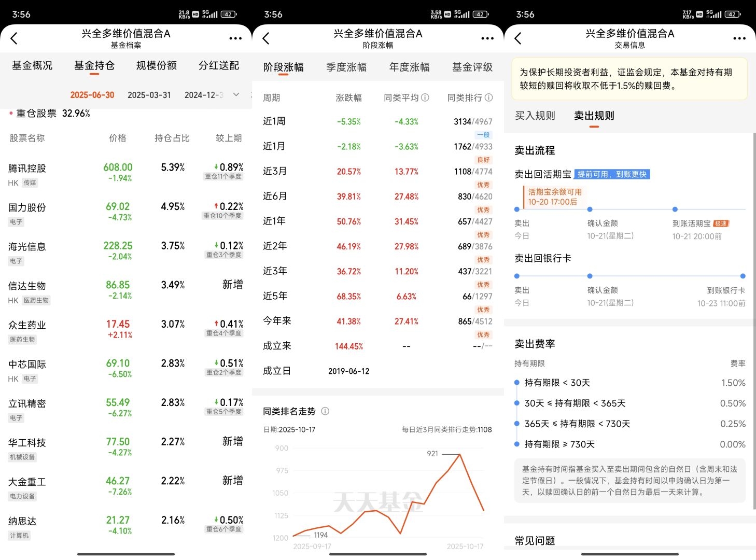
Task: Open the 国力股份 stock row
Action: click(126, 214)
